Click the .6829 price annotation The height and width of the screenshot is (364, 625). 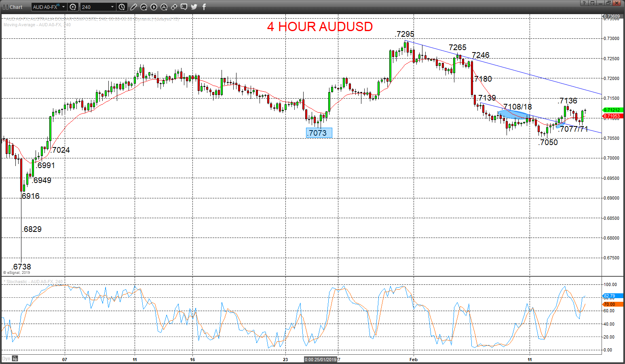[32, 229]
